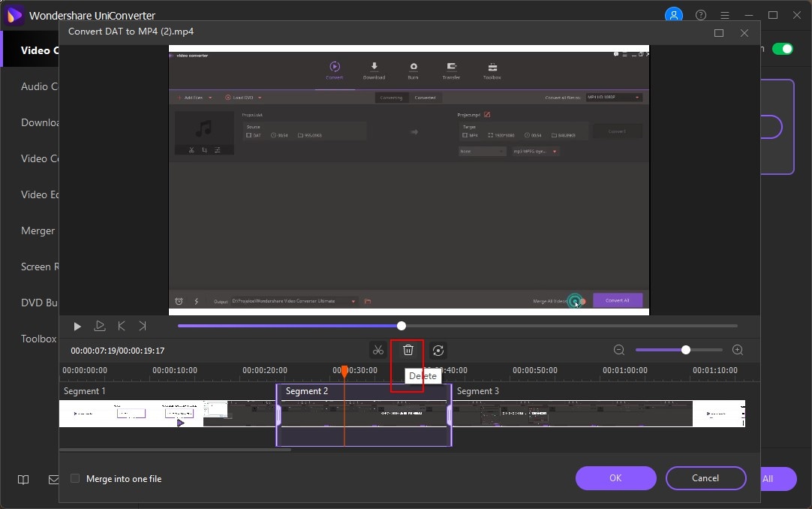Open the help question mark icon
The image size is (812, 509).
(x=701, y=15)
